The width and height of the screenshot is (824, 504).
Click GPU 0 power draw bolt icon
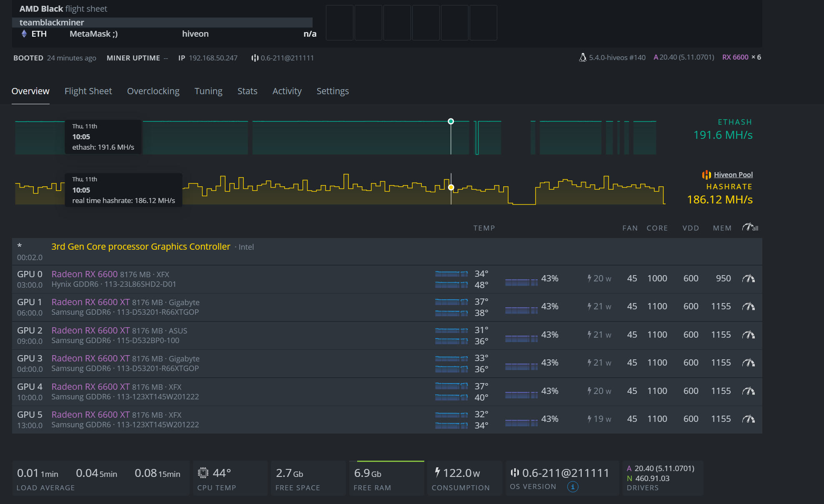tap(589, 278)
